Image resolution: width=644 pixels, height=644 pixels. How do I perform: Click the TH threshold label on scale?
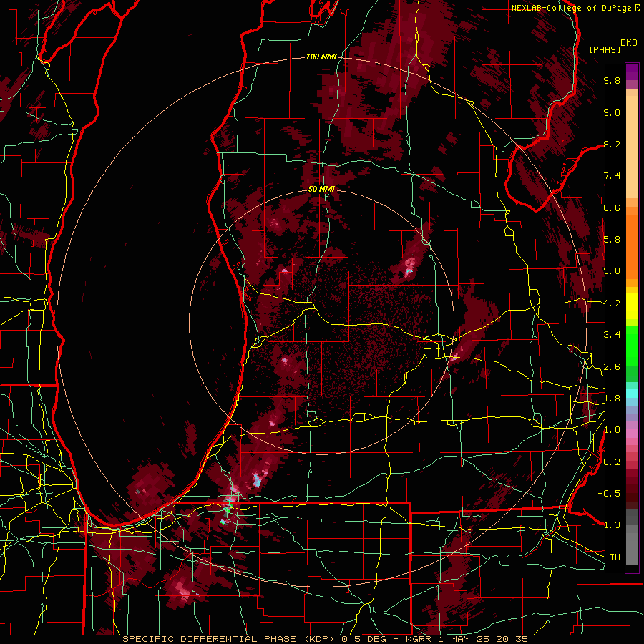(x=615, y=557)
